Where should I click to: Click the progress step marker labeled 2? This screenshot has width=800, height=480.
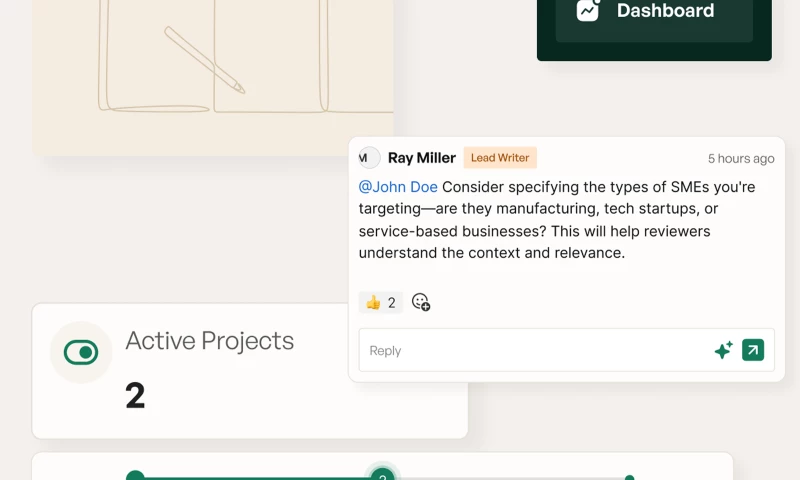tap(383, 474)
